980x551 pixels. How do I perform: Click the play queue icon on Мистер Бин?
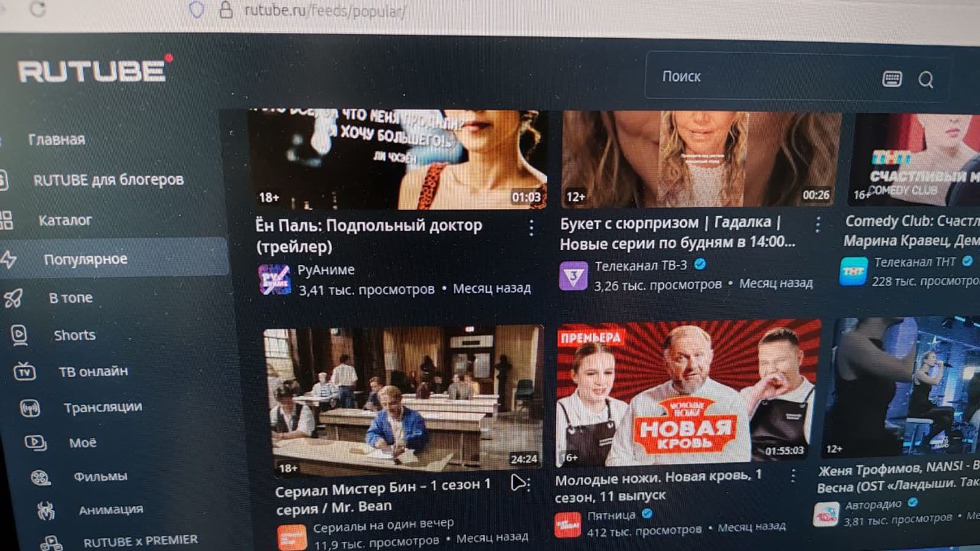point(519,483)
